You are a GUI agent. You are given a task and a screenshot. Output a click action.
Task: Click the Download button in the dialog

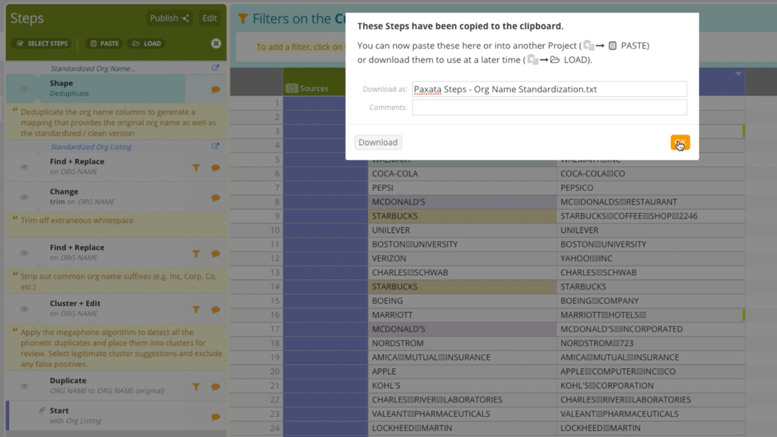(x=378, y=142)
